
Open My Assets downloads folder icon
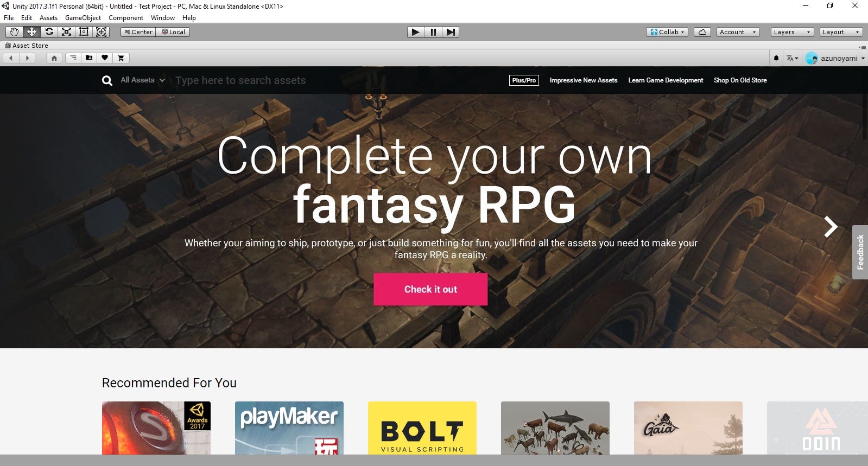(89, 58)
